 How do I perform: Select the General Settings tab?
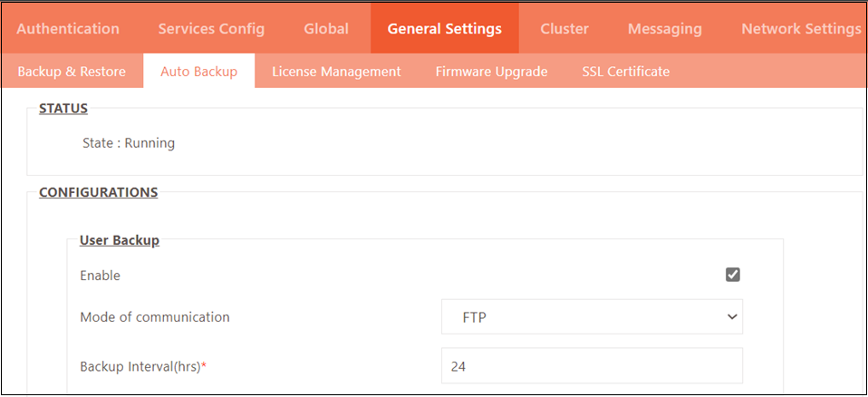445,29
